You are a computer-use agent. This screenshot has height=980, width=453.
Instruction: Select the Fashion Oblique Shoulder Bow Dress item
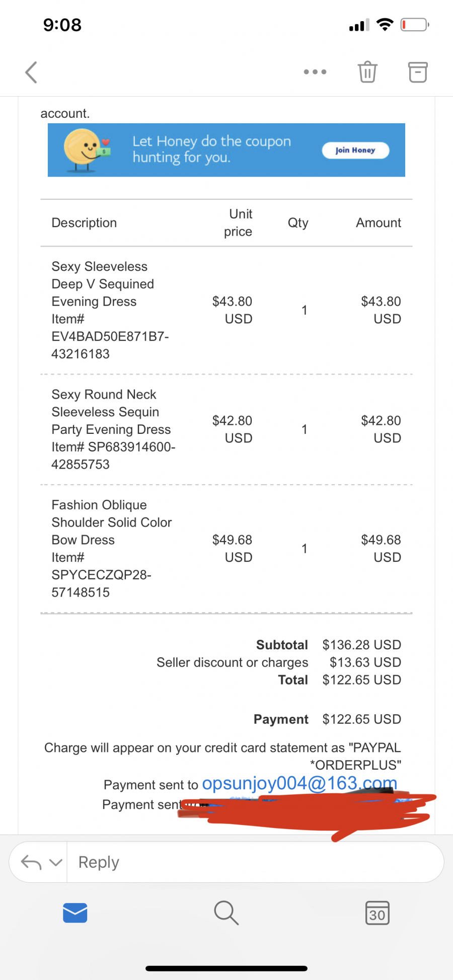click(x=112, y=549)
